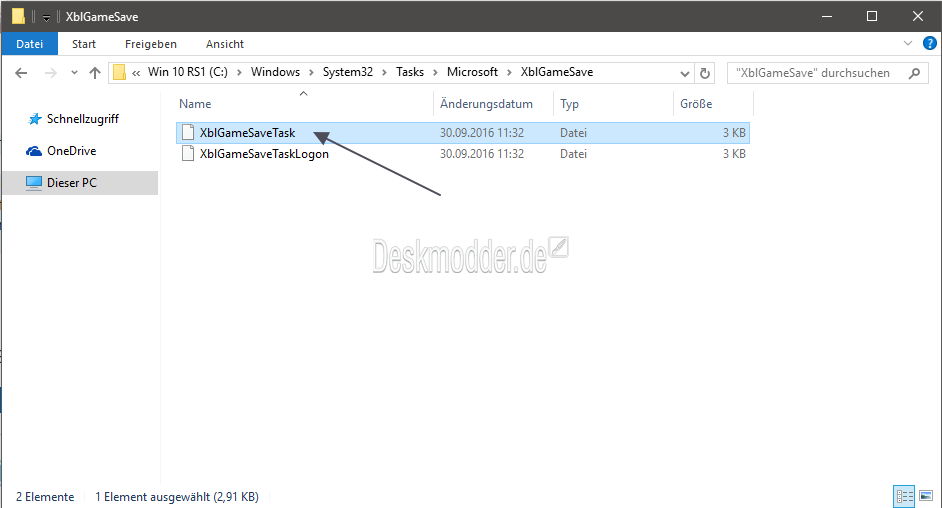
Task: Navigate to Windows breadcrumb
Action: click(275, 72)
